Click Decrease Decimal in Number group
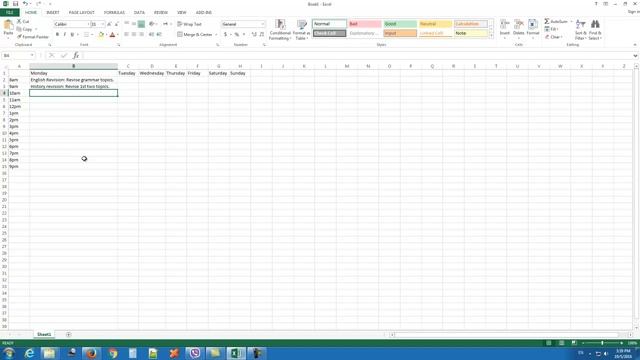The width and height of the screenshot is (640, 360). coord(262,35)
